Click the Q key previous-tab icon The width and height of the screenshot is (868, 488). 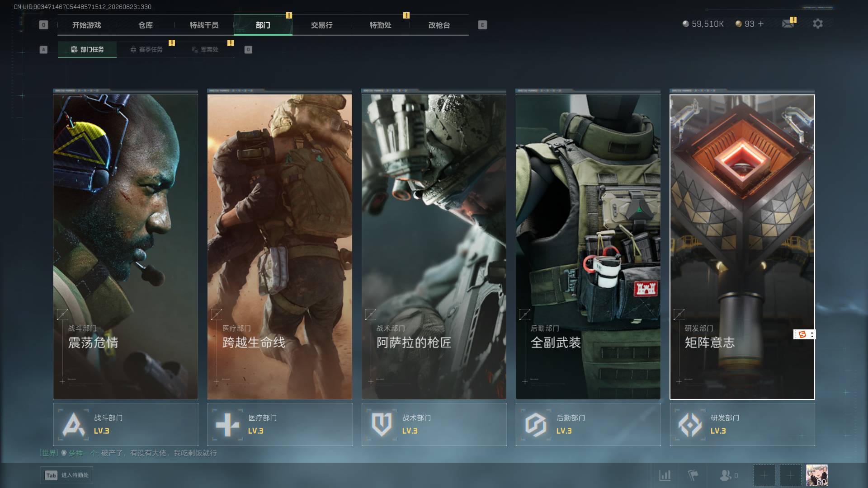click(x=43, y=25)
